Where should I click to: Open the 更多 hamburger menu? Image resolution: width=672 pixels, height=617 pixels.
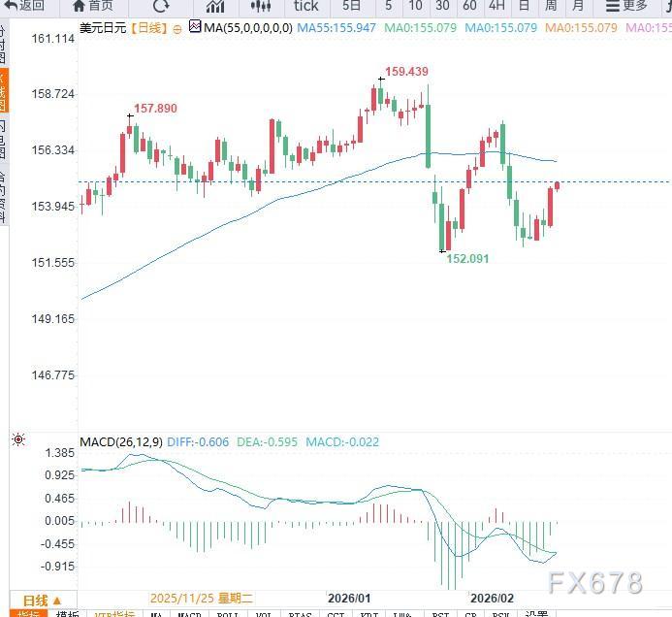coord(625,6)
